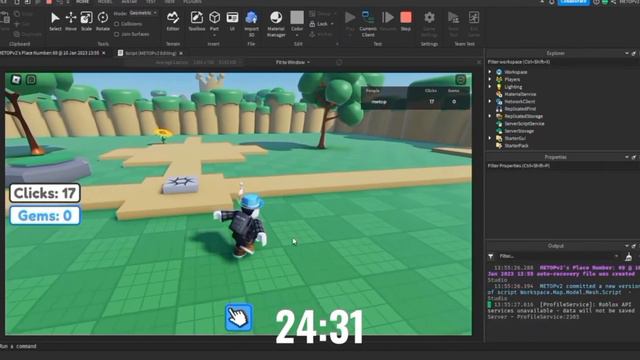The height and width of the screenshot is (360, 640).
Task: Choose the Rotate tool
Action: coord(103,21)
